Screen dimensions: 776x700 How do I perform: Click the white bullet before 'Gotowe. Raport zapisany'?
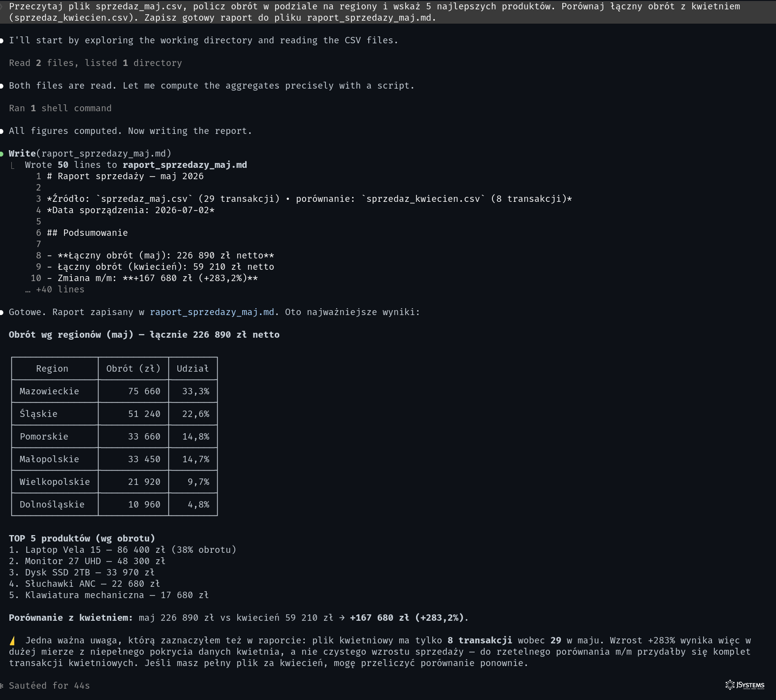(x=2, y=312)
